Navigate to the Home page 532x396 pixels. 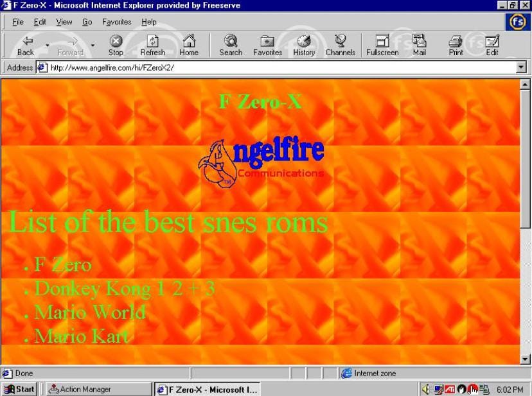tap(190, 44)
